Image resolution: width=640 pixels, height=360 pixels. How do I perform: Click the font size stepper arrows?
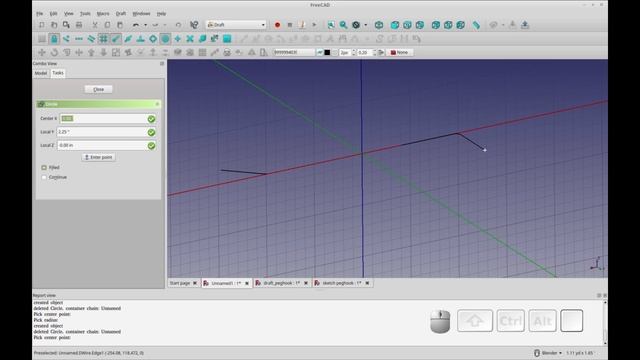(x=374, y=52)
